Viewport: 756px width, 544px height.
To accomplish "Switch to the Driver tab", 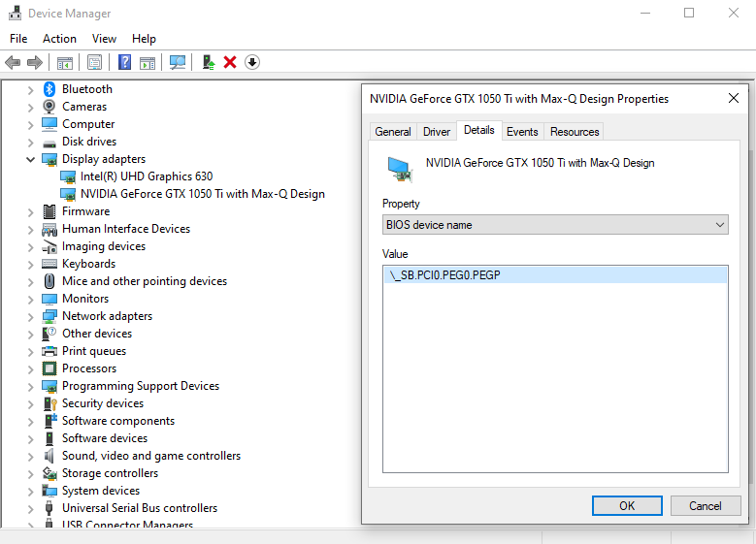I will [437, 132].
